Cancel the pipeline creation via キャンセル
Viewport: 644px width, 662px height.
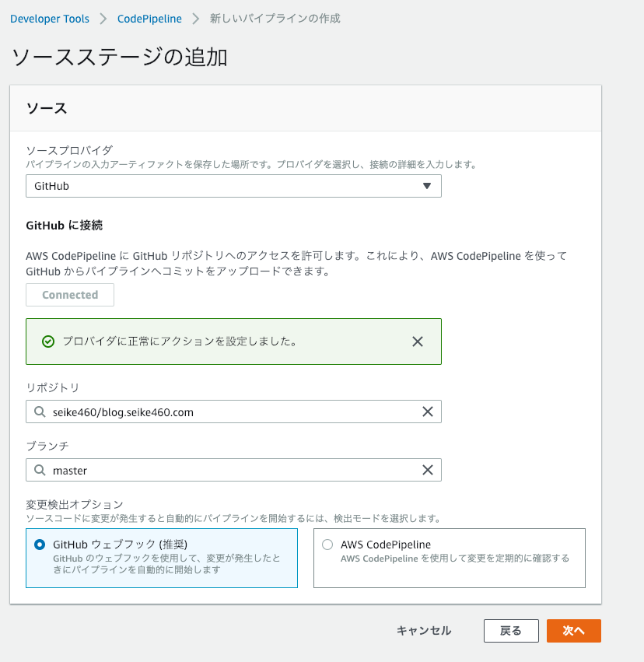click(423, 631)
